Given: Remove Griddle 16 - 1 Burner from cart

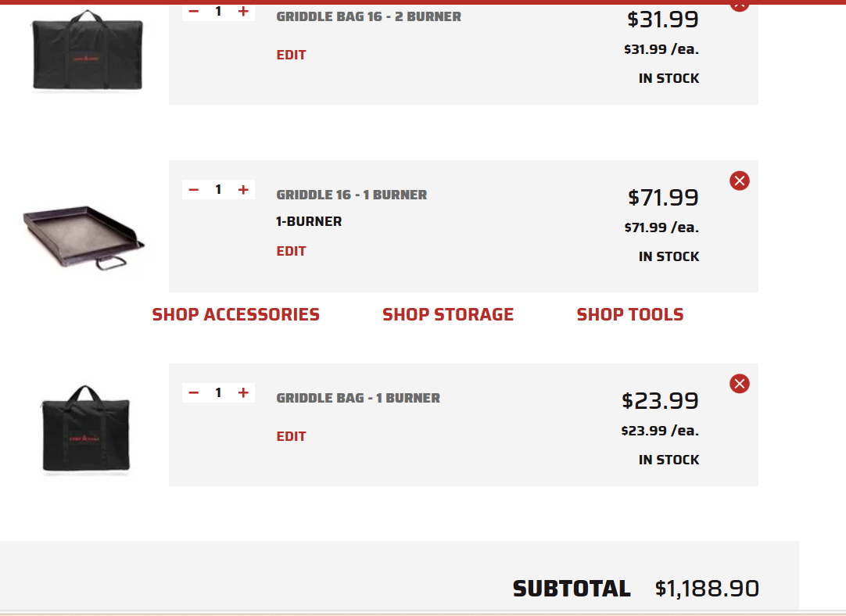Looking at the screenshot, I should coord(739,181).
